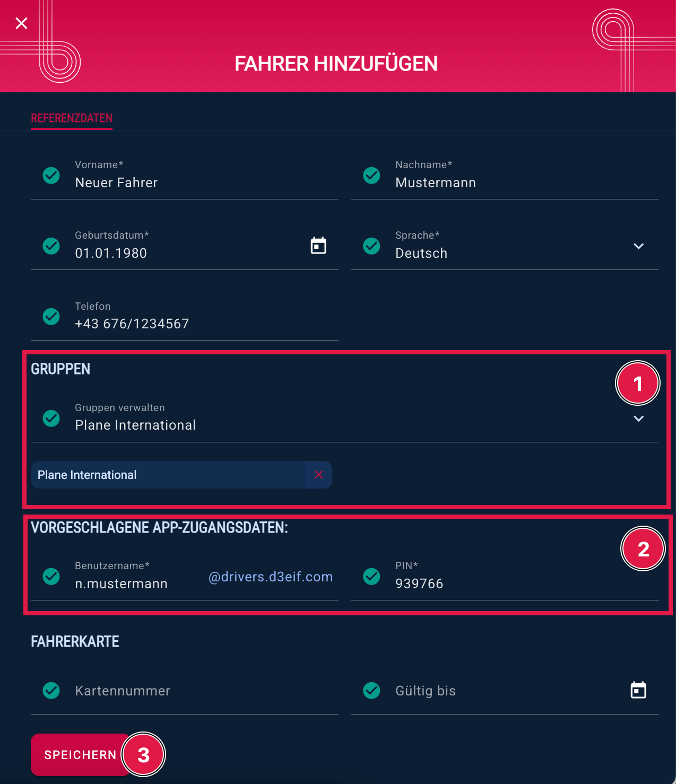This screenshot has width=676, height=784.
Task: Change the PIN field value
Action: pyautogui.click(x=520, y=583)
